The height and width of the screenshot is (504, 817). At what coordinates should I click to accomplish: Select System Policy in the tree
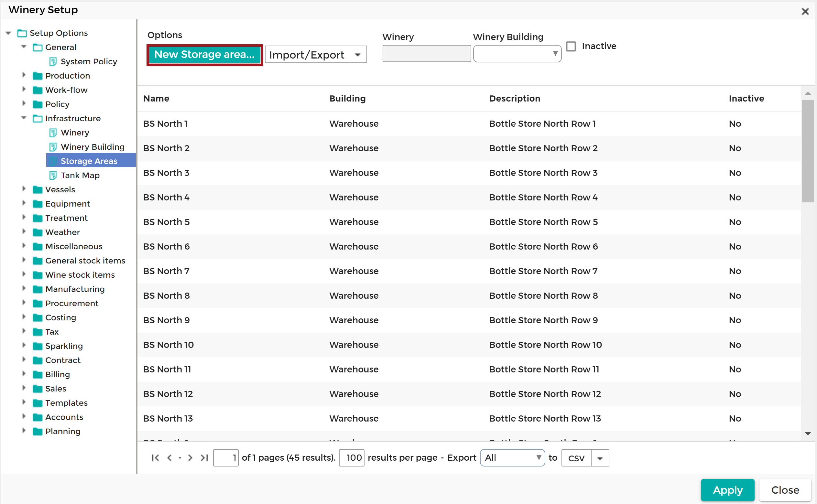click(89, 62)
